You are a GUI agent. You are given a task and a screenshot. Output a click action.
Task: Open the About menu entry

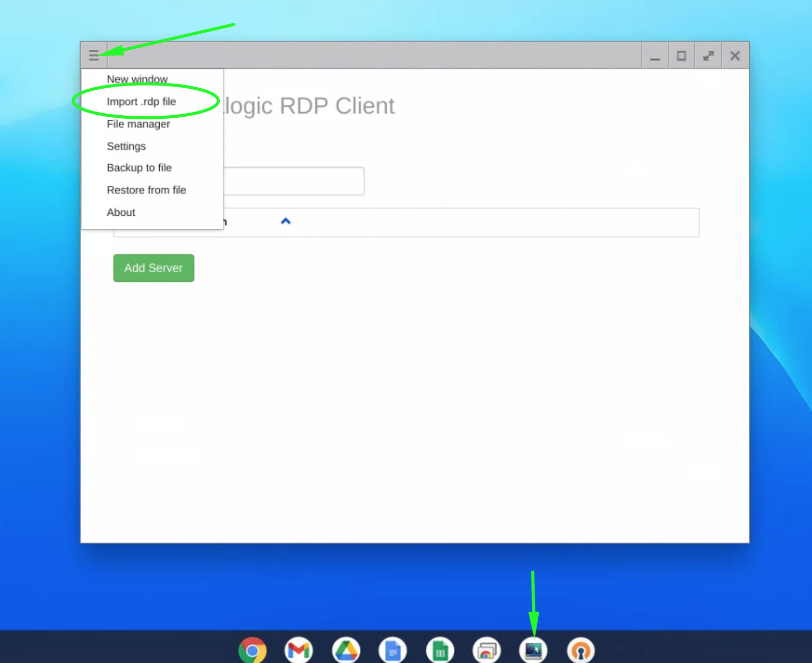(x=121, y=212)
